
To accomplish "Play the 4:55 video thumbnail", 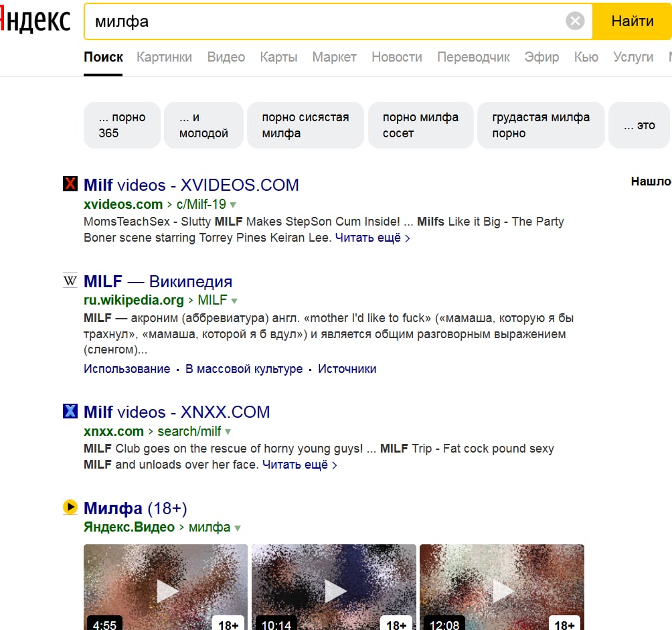I will [165, 587].
